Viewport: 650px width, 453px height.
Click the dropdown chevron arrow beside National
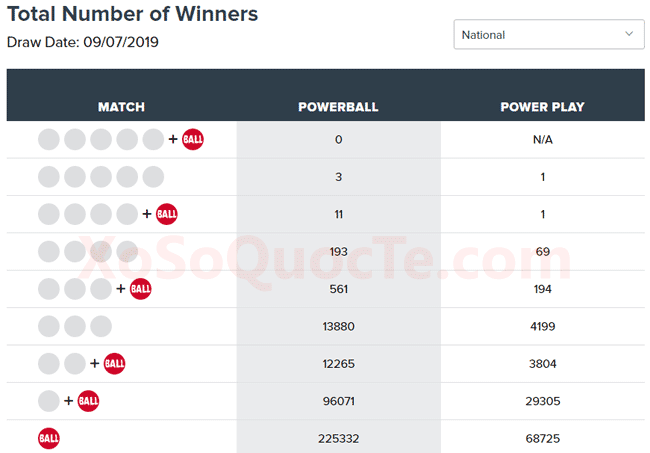tap(630, 34)
